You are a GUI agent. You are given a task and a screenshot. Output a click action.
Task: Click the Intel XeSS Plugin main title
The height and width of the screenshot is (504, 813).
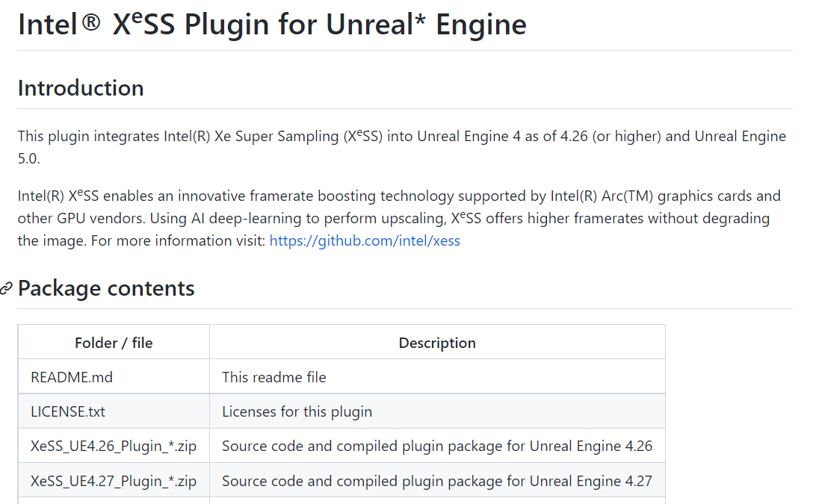[x=272, y=25]
